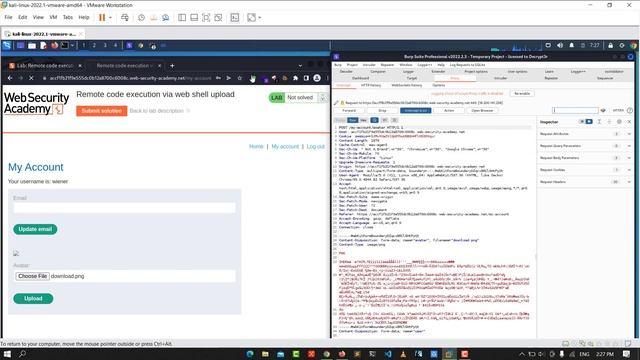
Task: Open the VMware File menu
Action: 8,18
